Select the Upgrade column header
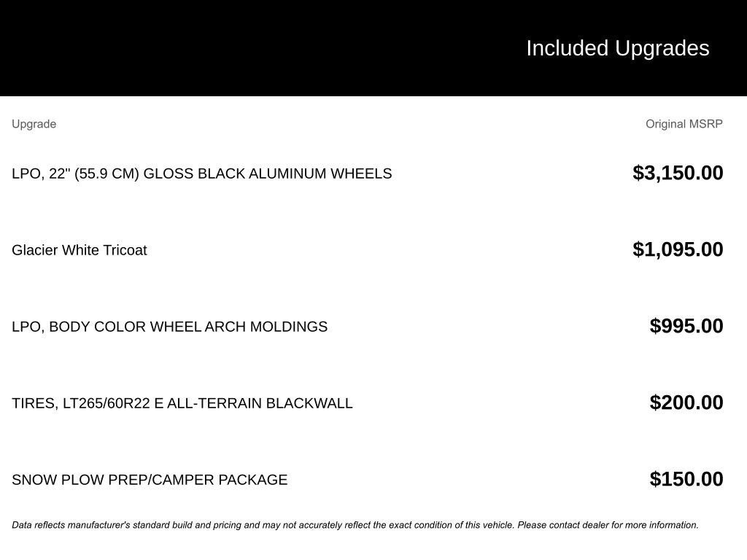This screenshot has height=560, width=747. tap(34, 124)
